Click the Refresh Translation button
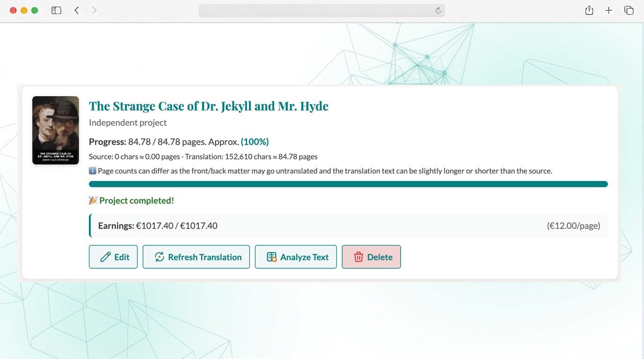The image size is (644, 359). click(x=196, y=257)
